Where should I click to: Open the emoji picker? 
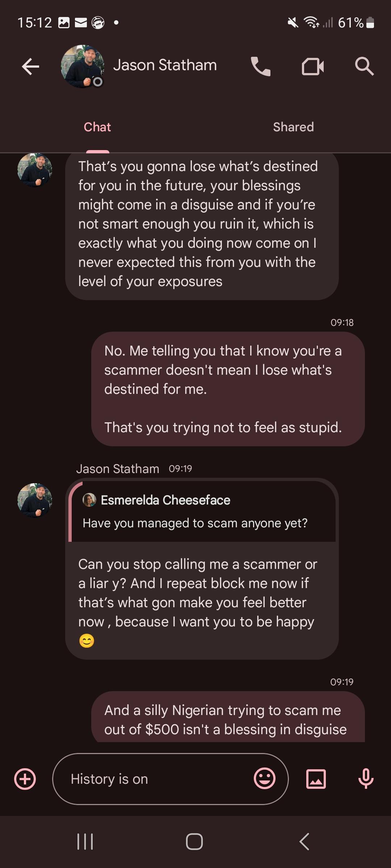(x=265, y=778)
